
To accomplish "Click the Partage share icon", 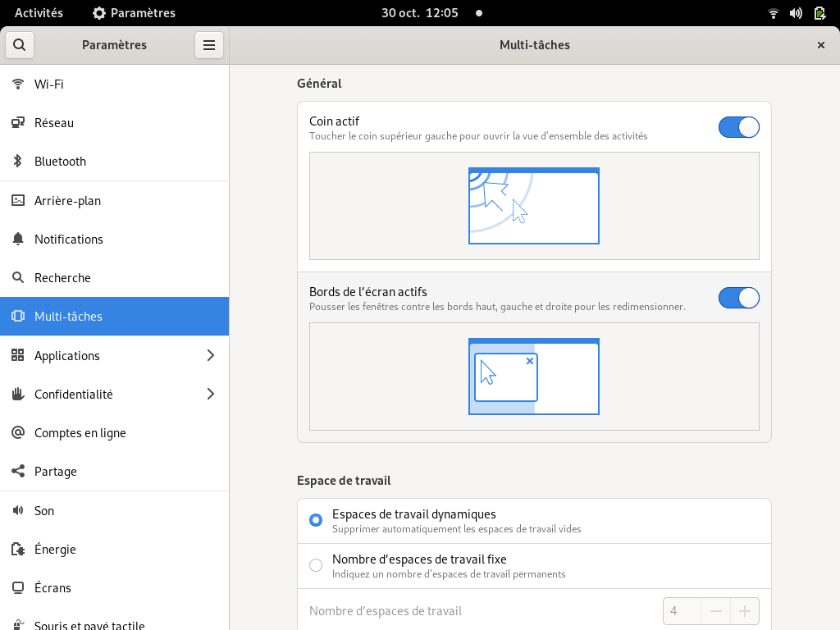I will coord(18,471).
